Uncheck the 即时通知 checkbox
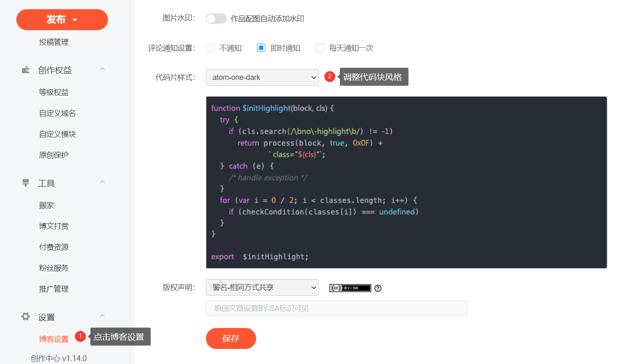Viewport: 632px width, 364px height. [x=261, y=48]
